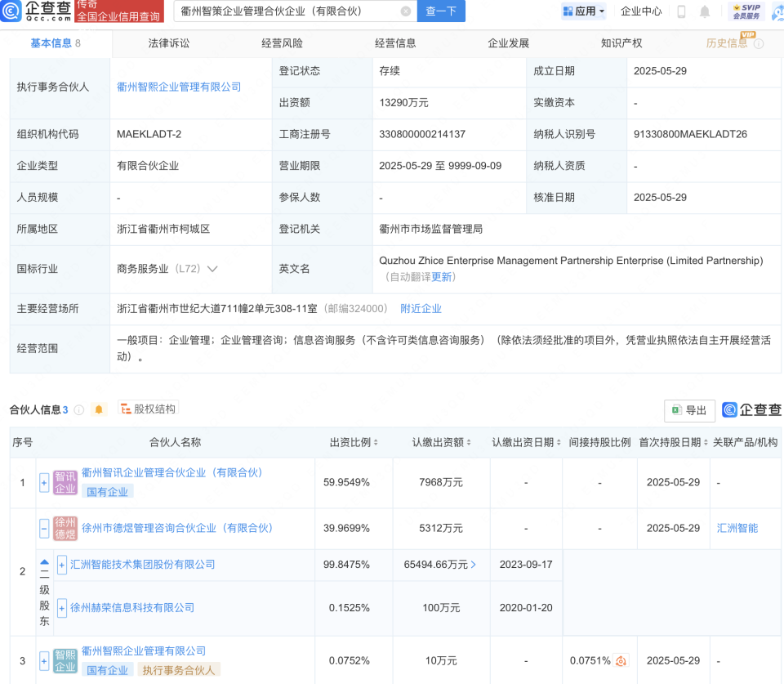Open SVIP member service badge

coord(746,11)
